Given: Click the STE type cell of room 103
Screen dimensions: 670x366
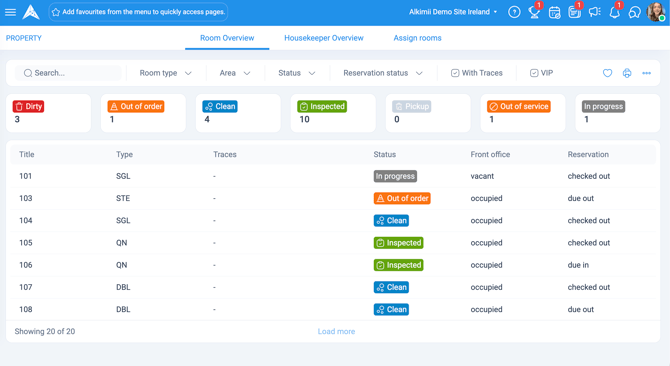Looking at the screenshot, I should [x=123, y=198].
